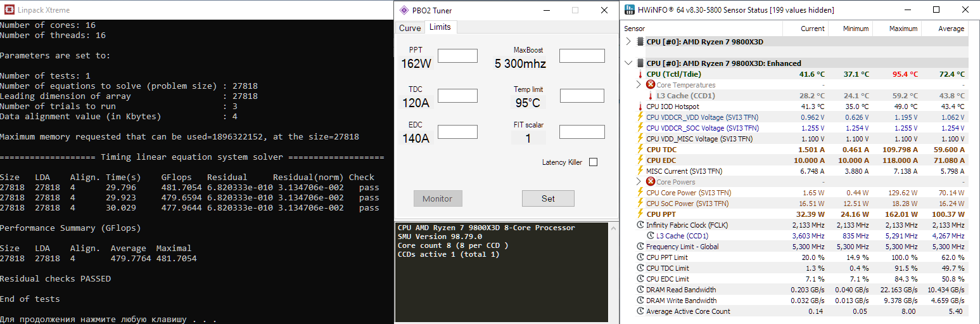Image resolution: width=980 pixels, height=324 pixels.
Task: Click the CPU EDC lightning bolt icon
Action: 640,160
